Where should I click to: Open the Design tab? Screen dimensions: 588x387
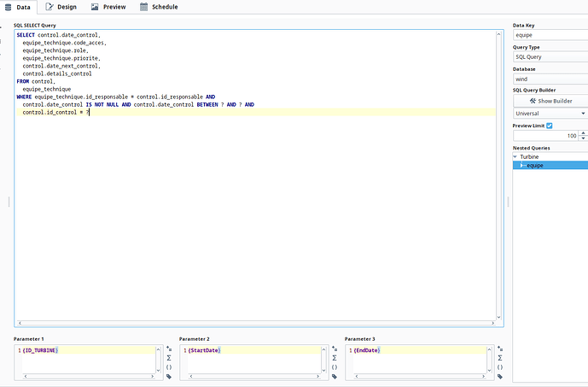click(x=61, y=7)
